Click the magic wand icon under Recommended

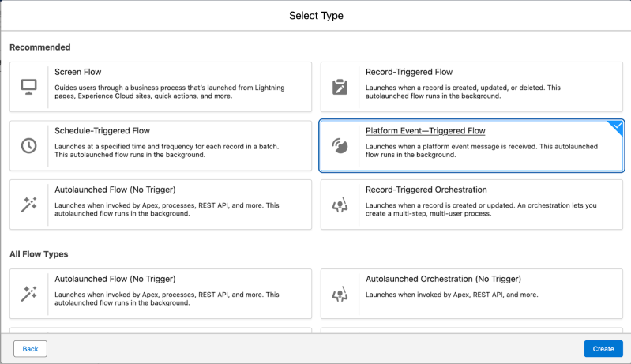coord(29,205)
